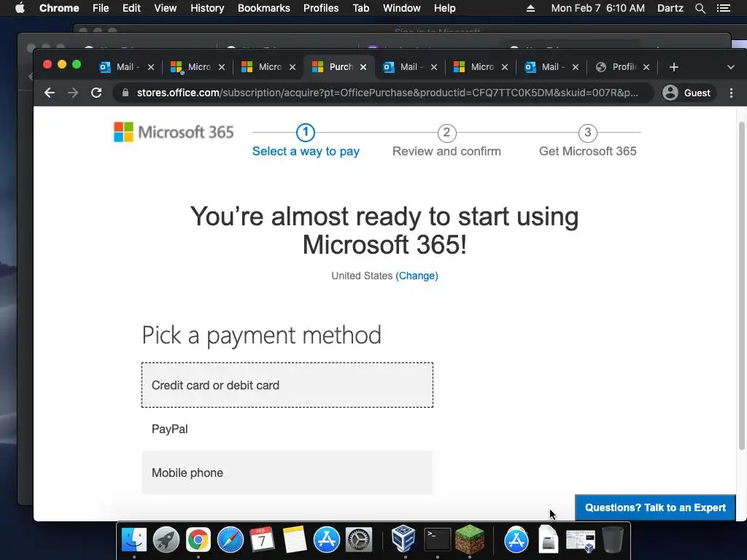Choose PayPal payment method

coord(287,429)
